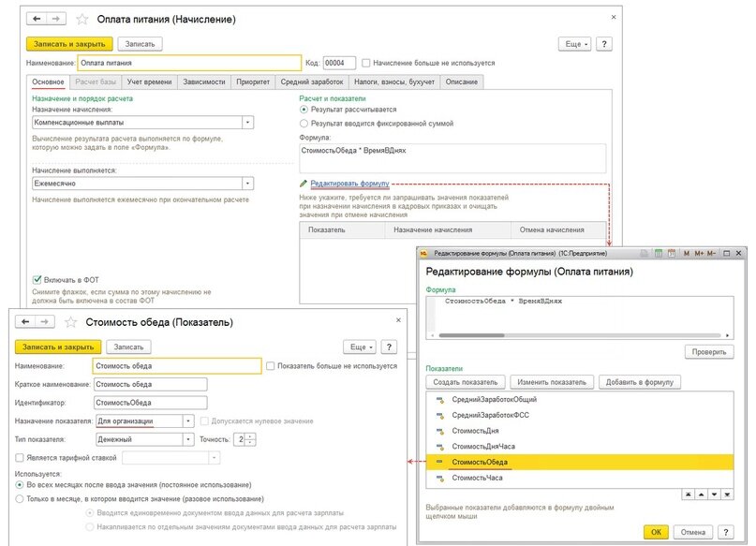Screen dimensions: 756x546
Task: Select Результат рассчитывается radio option
Action: pos(304,110)
